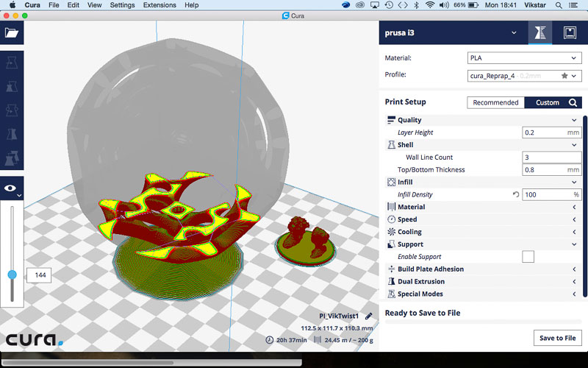The width and height of the screenshot is (588, 368).
Task: Select the Per Model Settings tool
Action: point(12,158)
